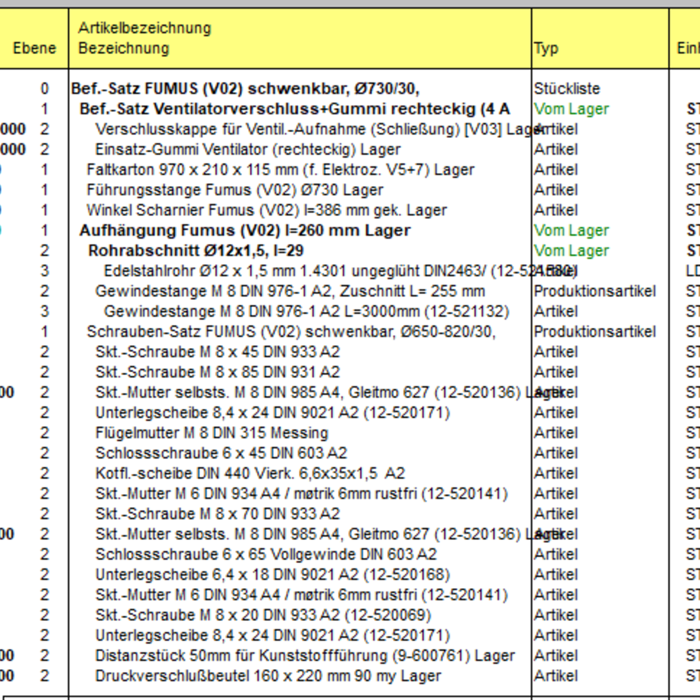Click the Druckverschlußbeutel 160 x 220 mm entry

[x=268, y=676]
